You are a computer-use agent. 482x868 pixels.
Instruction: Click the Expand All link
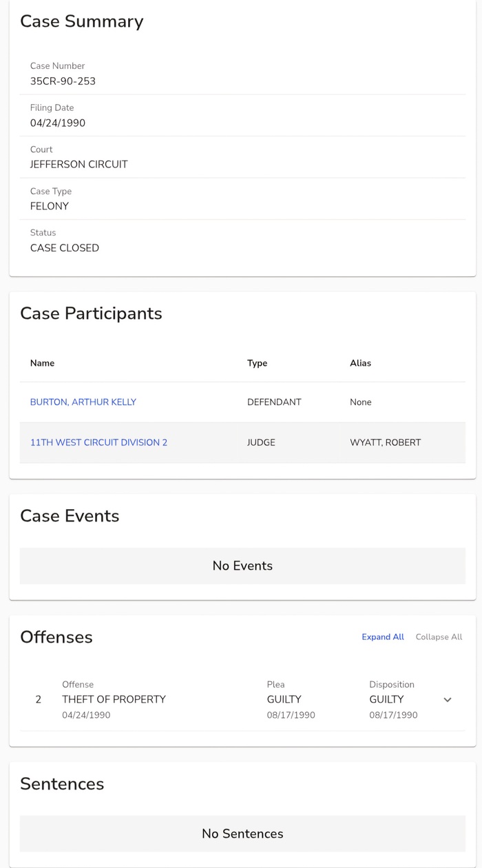pyautogui.click(x=382, y=637)
